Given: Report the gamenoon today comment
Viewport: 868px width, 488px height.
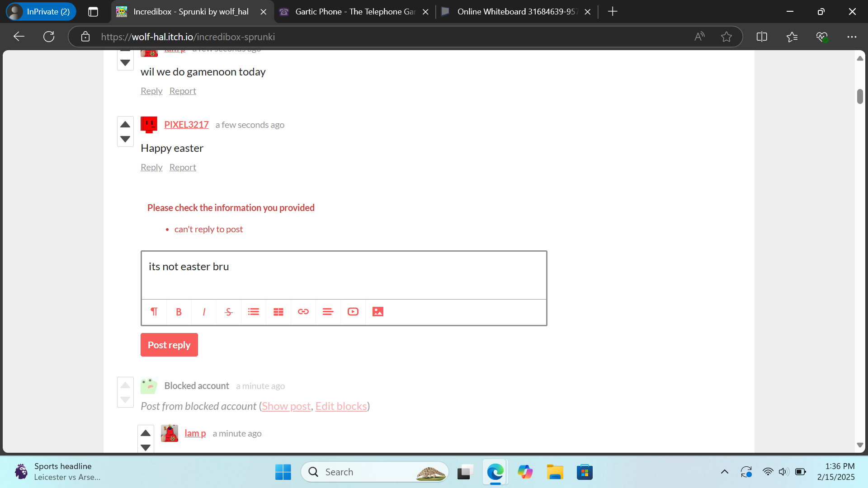Looking at the screenshot, I should [183, 91].
